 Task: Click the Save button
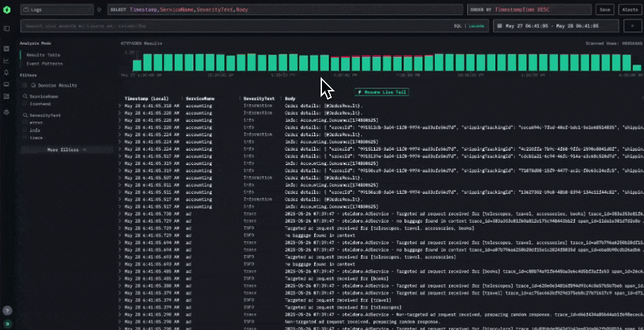pos(603,10)
